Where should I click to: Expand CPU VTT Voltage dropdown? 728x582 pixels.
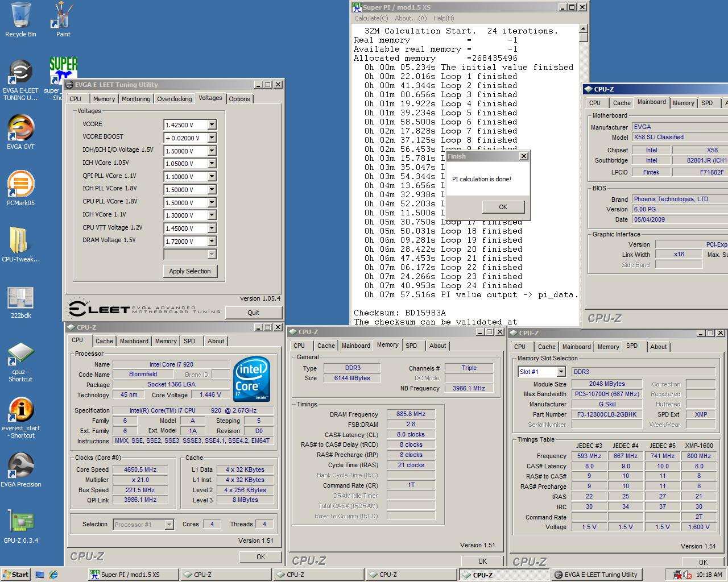point(212,228)
